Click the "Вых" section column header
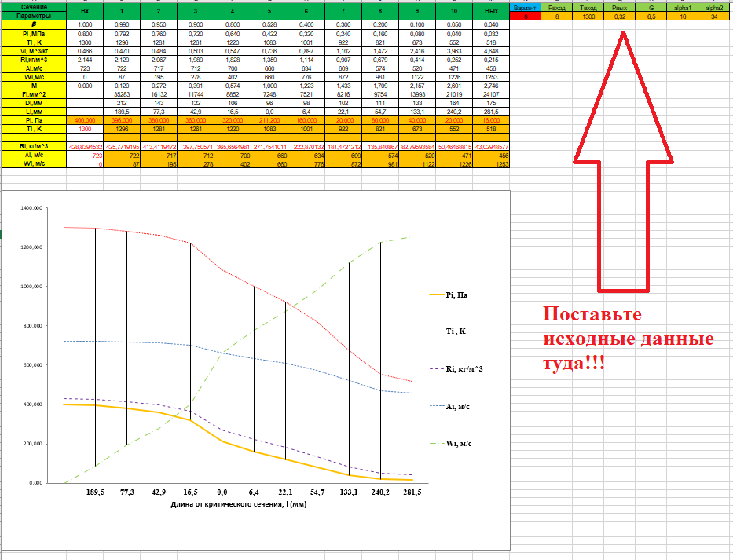Viewport: 733px width, 560px height. pos(491,11)
